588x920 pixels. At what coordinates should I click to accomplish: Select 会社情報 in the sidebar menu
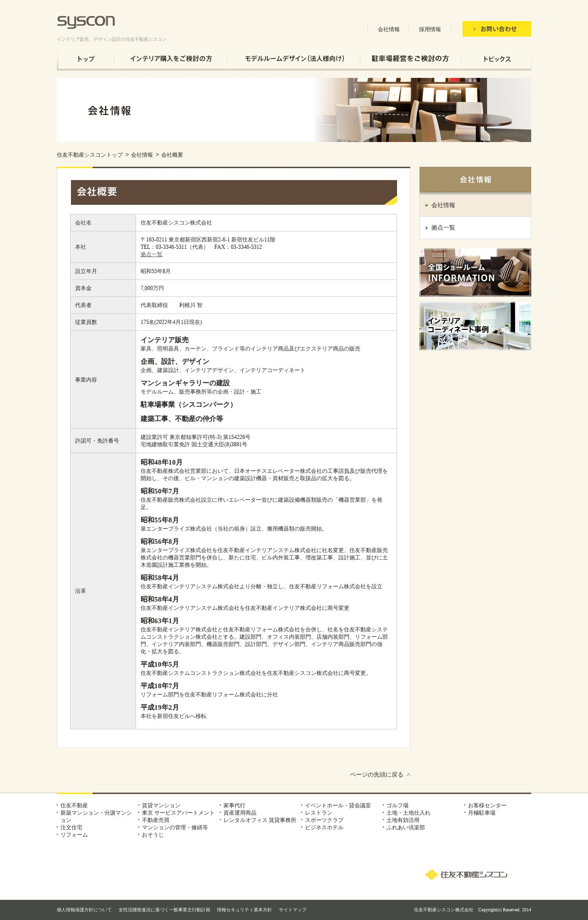(x=475, y=205)
